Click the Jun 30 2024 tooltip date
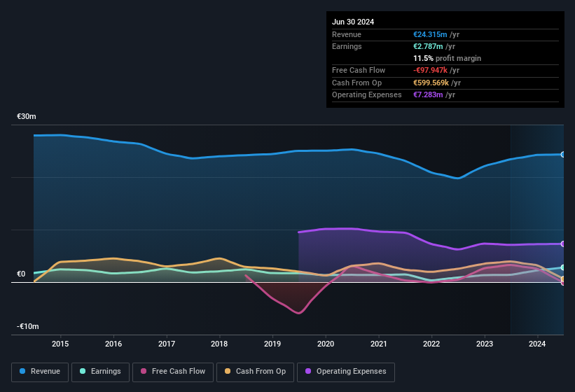 pyautogui.click(x=353, y=22)
